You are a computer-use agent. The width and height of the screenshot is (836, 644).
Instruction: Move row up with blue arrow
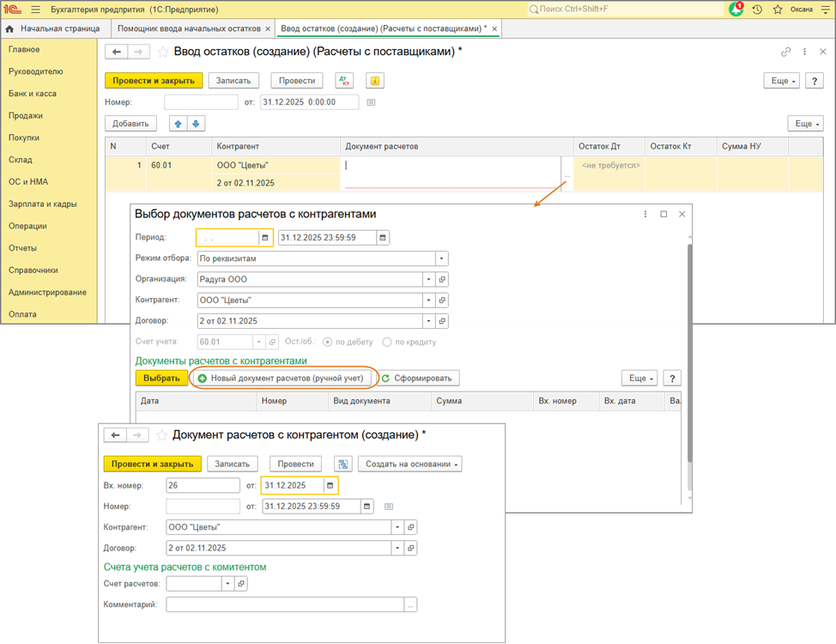pyautogui.click(x=179, y=124)
